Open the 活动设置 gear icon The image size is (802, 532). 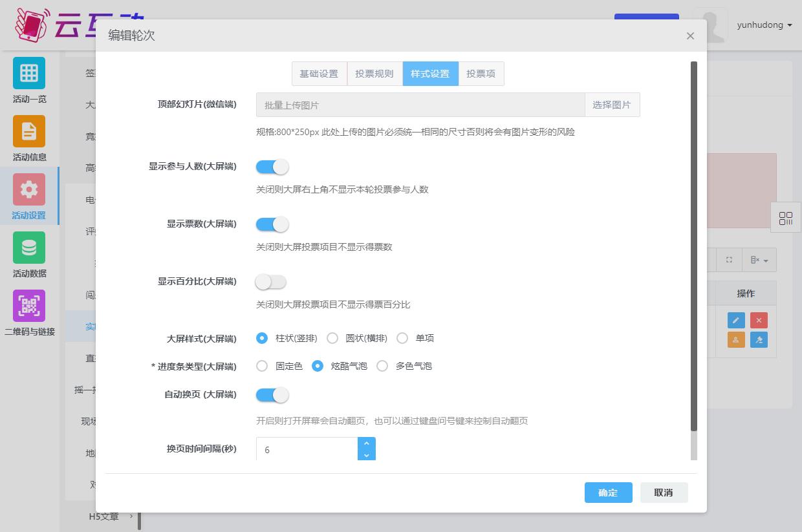tap(29, 189)
